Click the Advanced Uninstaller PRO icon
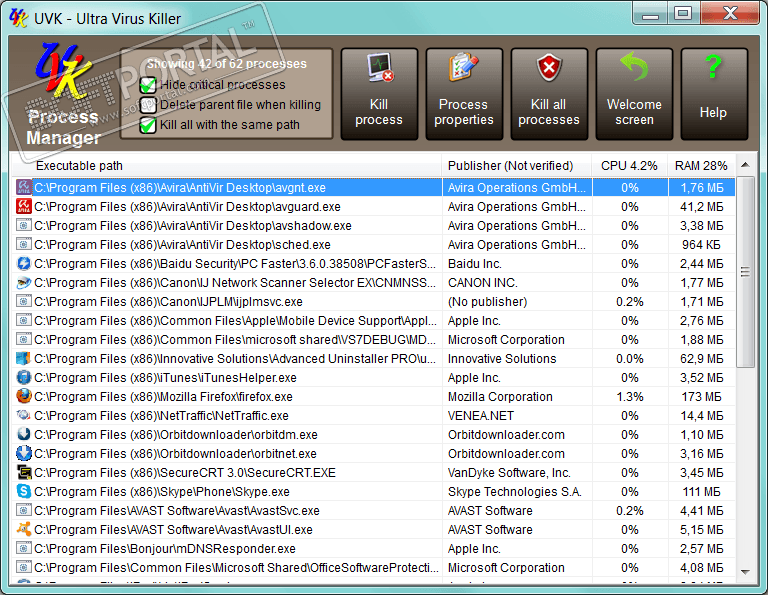 (x=24, y=358)
